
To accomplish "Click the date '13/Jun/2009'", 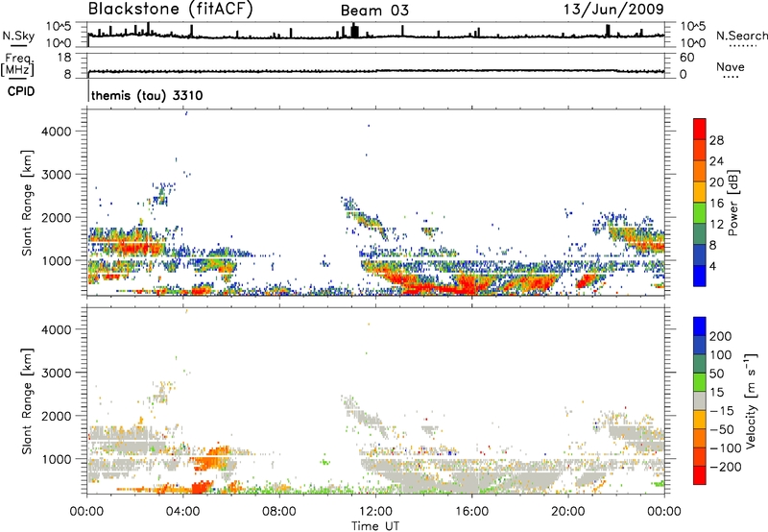I will [x=613, y=10].
